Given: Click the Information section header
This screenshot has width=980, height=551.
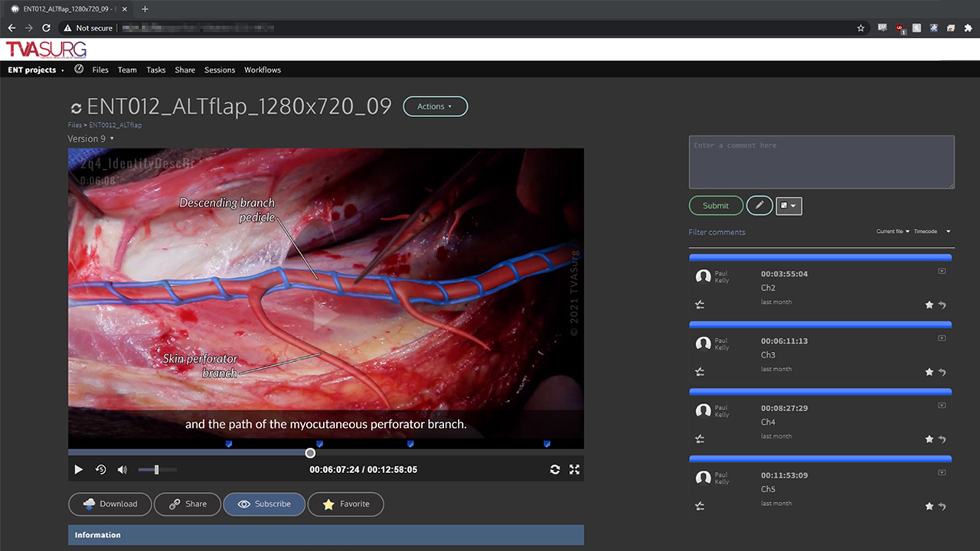Looking at the screenshot, I should 326,535.
